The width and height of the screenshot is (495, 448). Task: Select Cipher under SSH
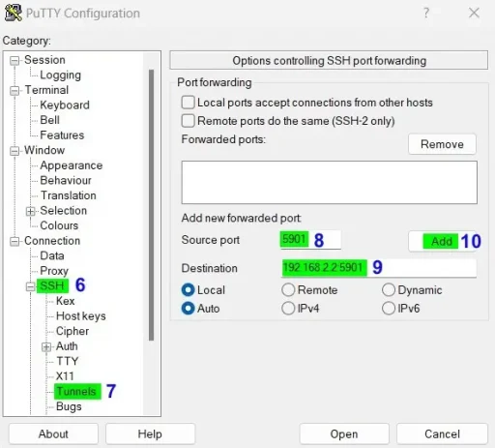73,331
